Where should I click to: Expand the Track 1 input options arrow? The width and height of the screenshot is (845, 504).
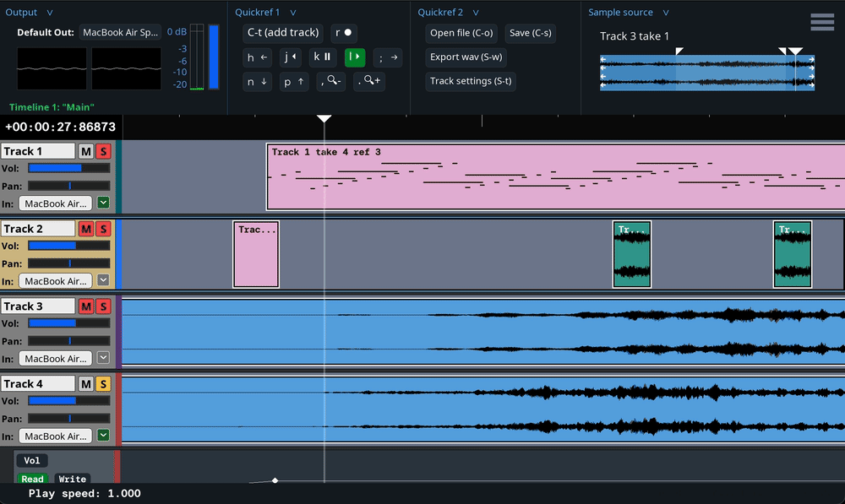pyautogui.click(x=103, y=203)
